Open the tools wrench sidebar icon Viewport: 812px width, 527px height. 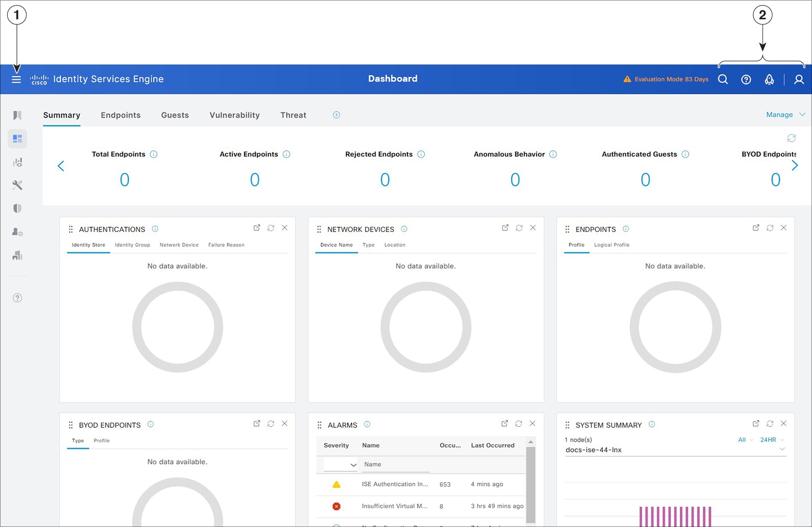17,185
